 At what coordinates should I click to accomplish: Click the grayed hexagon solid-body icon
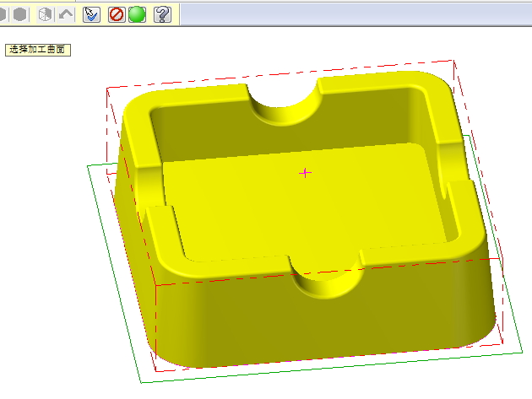tap(20, 15)
